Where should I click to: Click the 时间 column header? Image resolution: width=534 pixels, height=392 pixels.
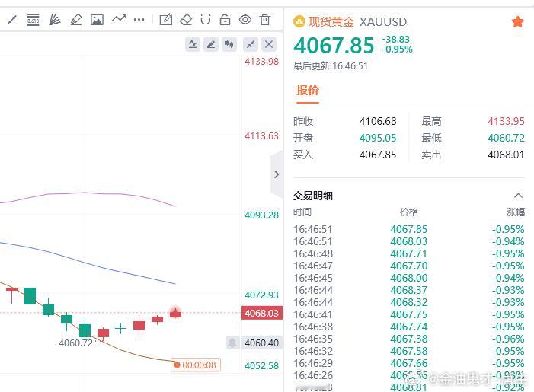coord(302,212)
